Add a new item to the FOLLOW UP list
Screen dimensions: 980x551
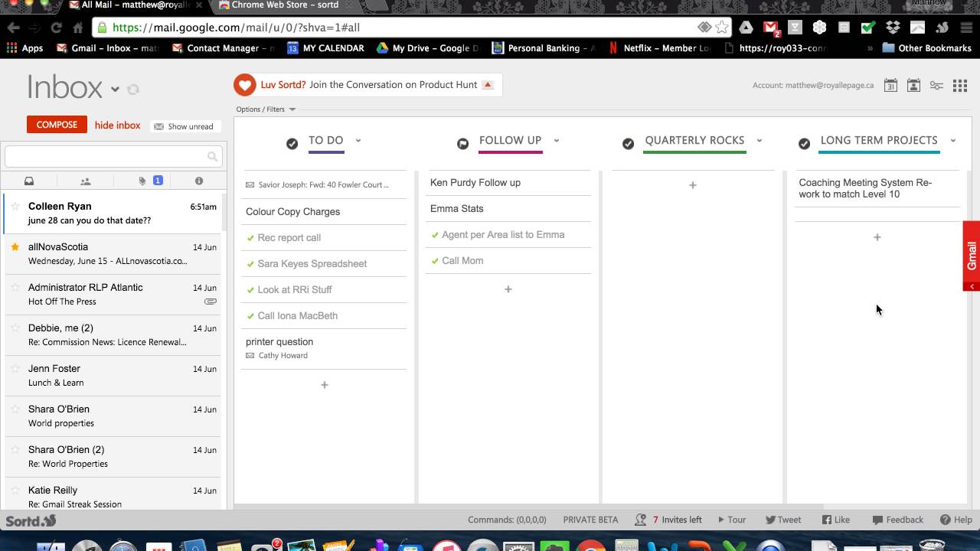coord(508,289)
